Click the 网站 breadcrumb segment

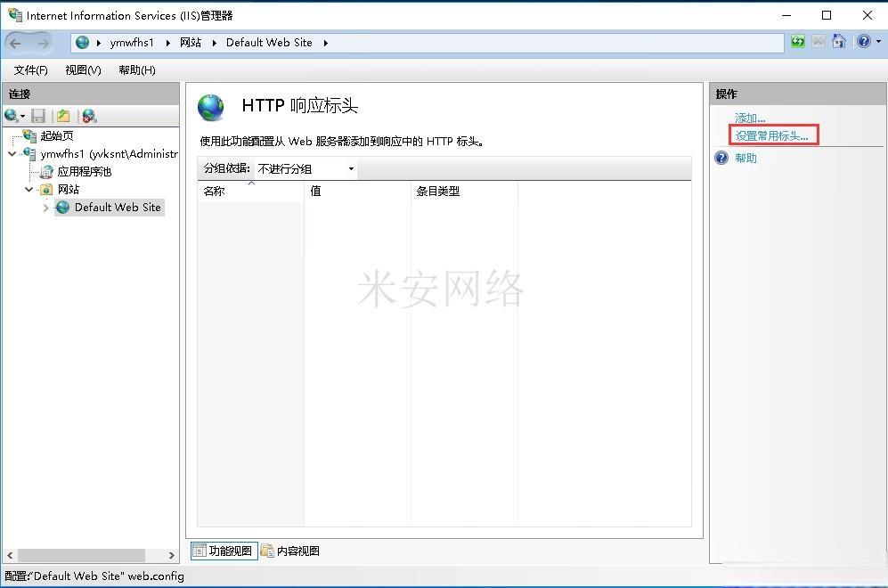(191, 43)
